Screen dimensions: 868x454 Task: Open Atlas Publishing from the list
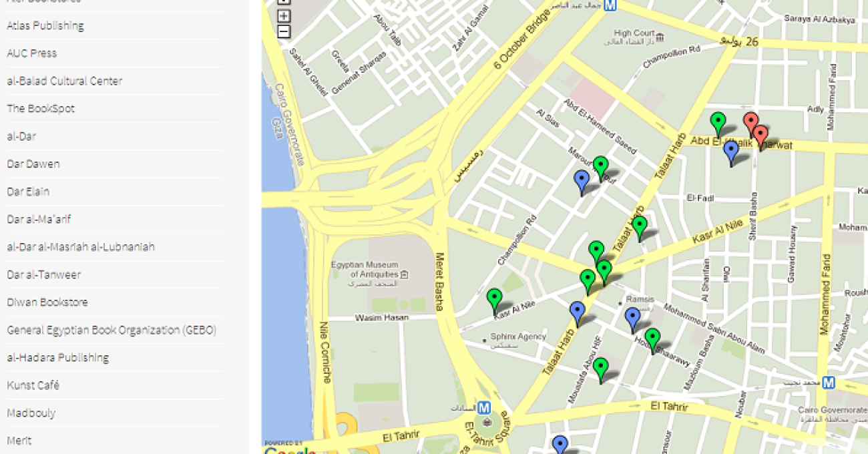point(45,26)
